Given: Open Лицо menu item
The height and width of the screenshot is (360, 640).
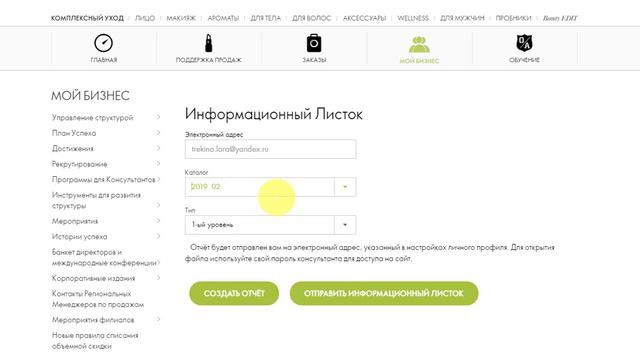Looking at the screenshot, I should tap(145, 18).
